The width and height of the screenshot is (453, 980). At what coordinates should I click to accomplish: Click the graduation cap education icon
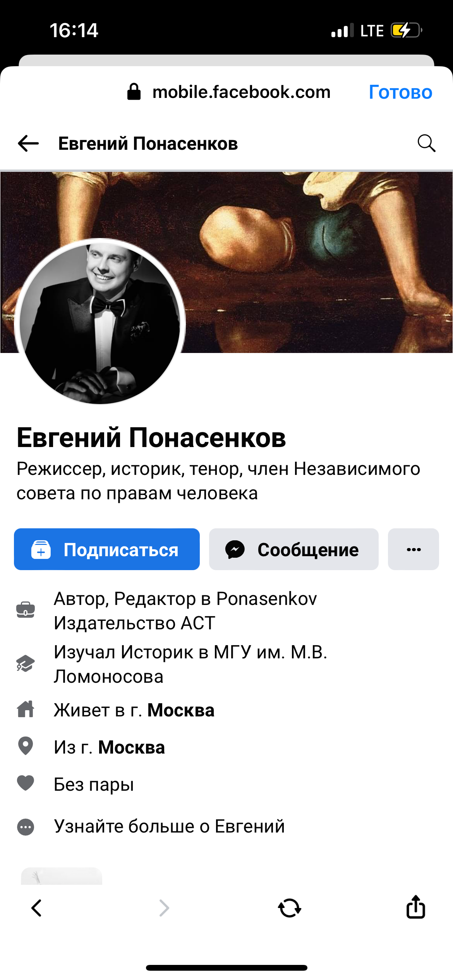click(26, 663)
